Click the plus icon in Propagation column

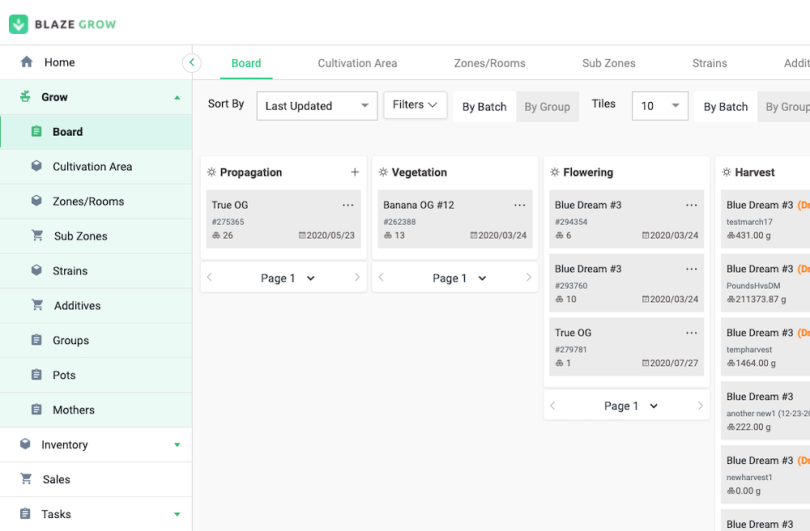pyautogui.click(x=354, y=172)
